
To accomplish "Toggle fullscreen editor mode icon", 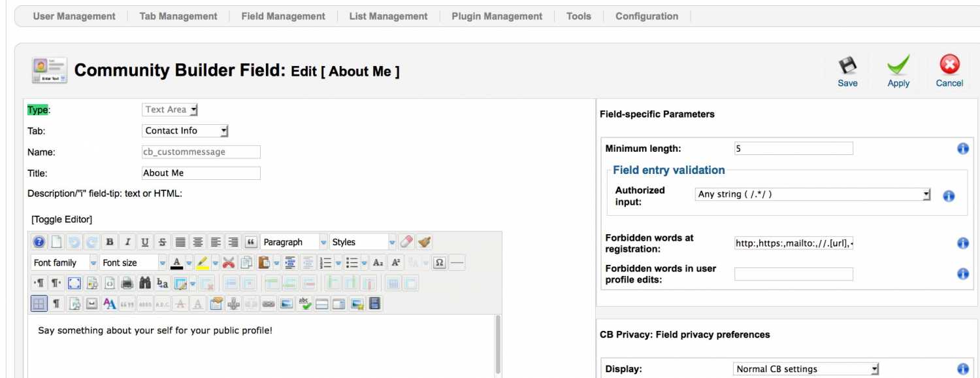I will [x=74, y=283].
